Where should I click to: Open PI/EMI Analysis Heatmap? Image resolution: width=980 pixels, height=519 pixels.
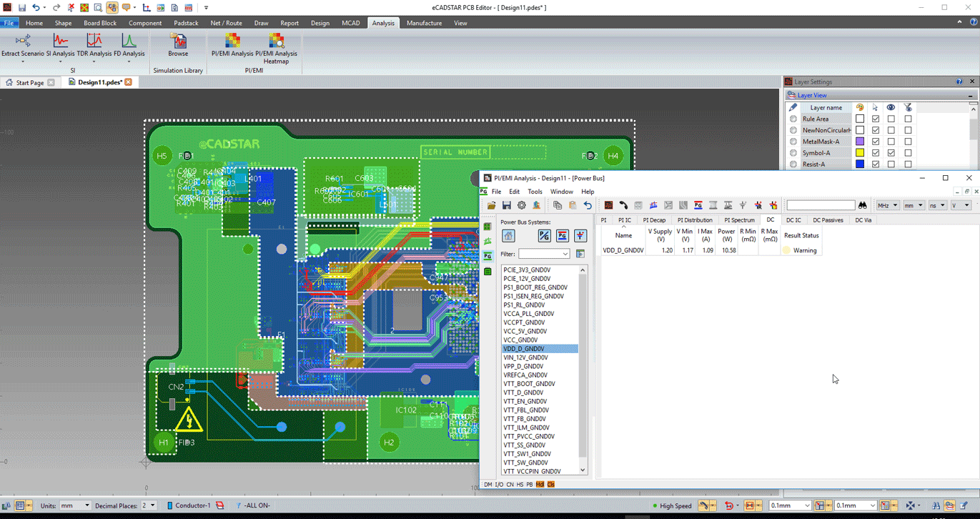pyautogui.click(x=276, y=49)
